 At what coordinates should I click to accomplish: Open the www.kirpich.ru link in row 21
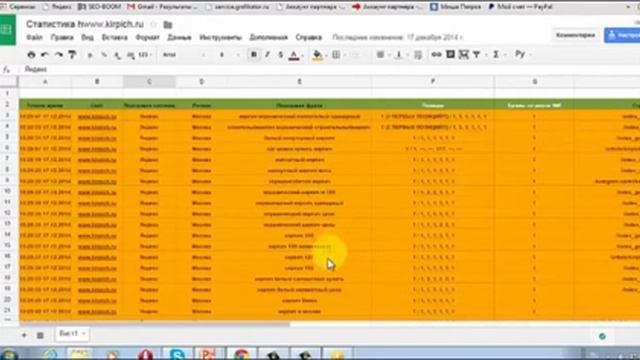click(x=97, y=311)
